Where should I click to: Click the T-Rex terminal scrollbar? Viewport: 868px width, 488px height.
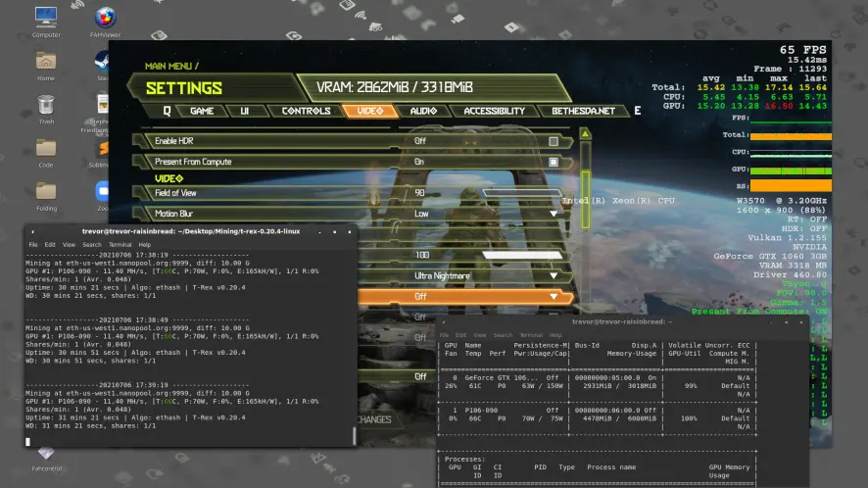click(354, 436)
